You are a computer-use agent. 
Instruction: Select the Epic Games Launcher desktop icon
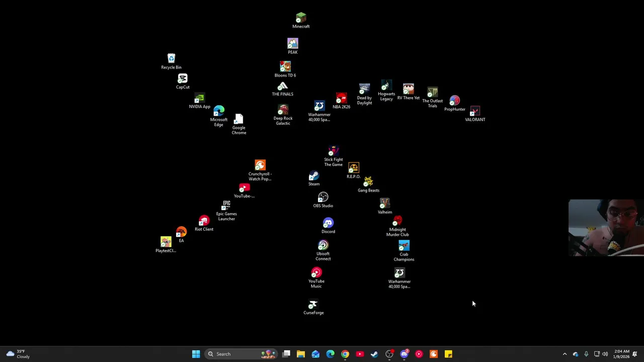click(226, 210)
